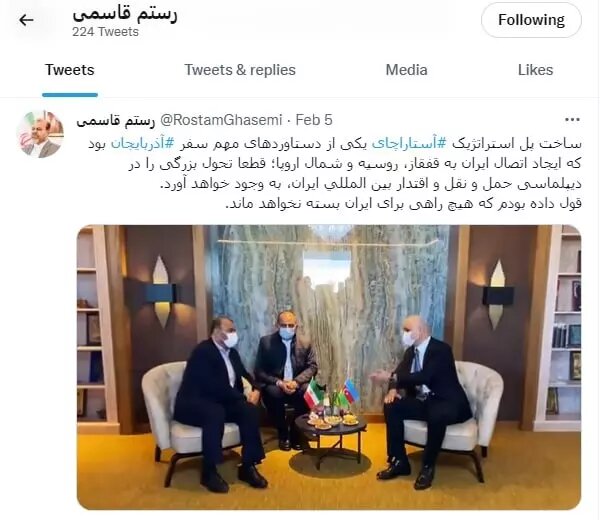This screenshot has height=520, width=600.
Task: Go to the Likes tab
Action: 535,70
